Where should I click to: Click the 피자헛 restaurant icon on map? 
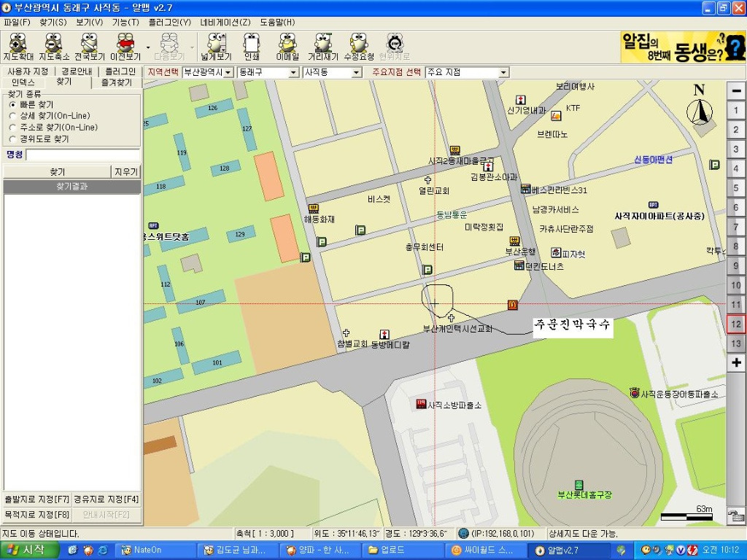556,252
